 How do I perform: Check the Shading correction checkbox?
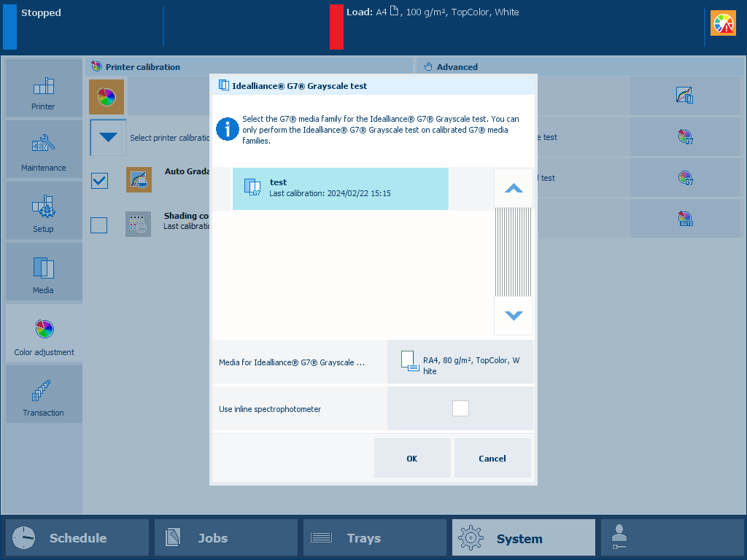[x=99, y=225]
